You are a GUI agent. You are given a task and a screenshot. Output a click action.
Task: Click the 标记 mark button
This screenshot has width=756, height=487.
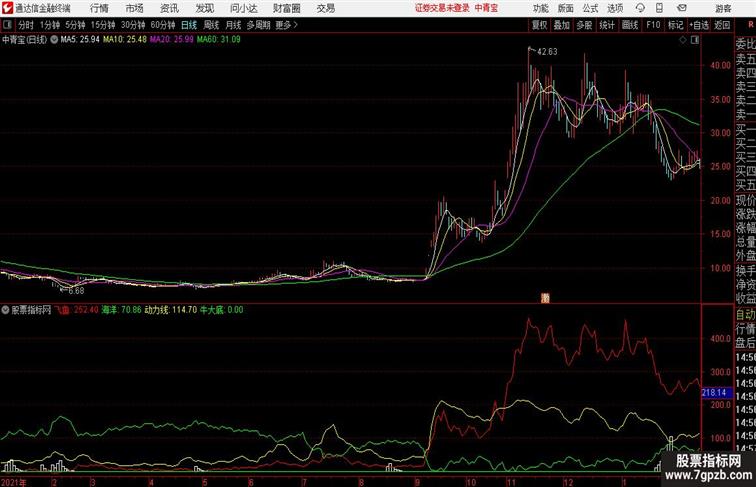(x=675, y=25)
